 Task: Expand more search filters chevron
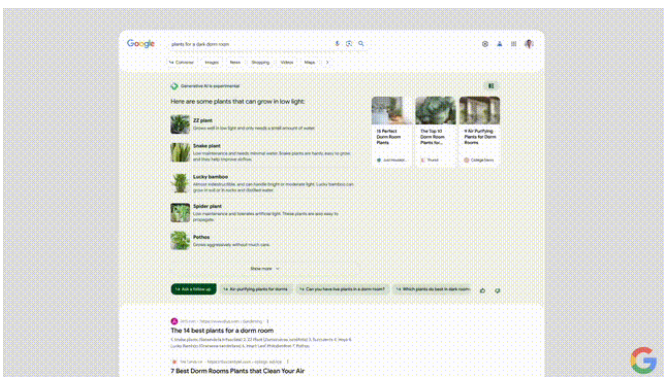(327, 62)
